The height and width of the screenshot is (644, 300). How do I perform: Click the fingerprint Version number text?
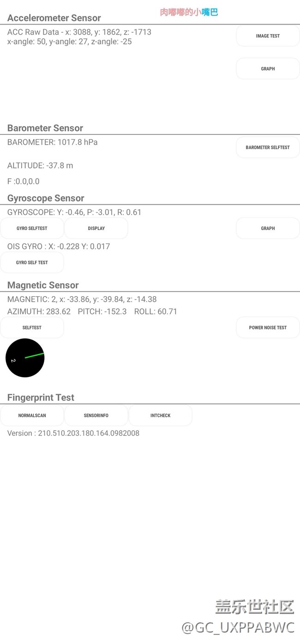(73, 433)
